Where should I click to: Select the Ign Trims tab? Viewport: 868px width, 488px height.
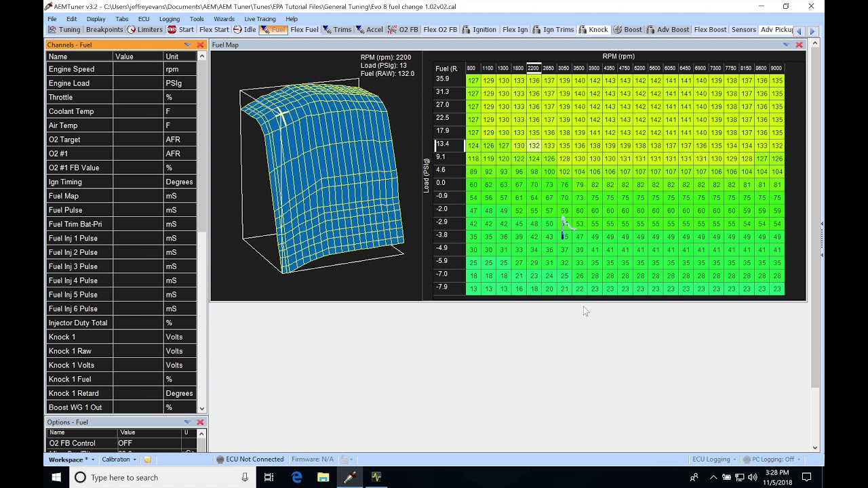553,30
